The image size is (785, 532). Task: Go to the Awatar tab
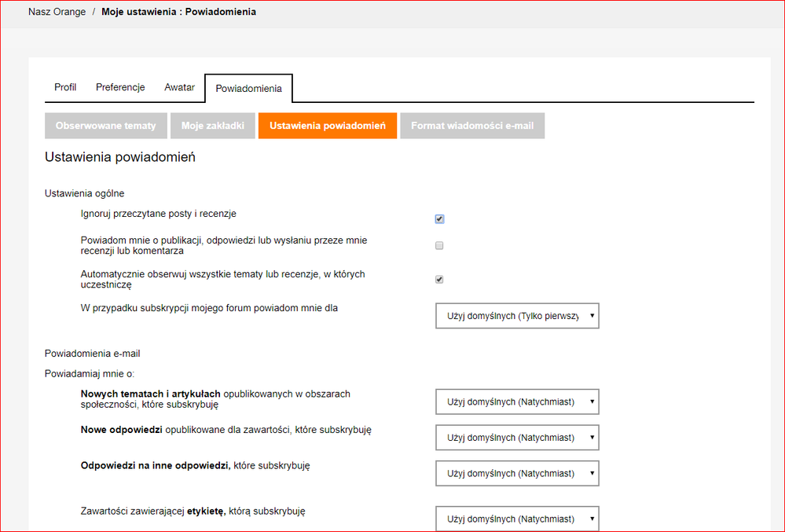click(x=179, y=87)
